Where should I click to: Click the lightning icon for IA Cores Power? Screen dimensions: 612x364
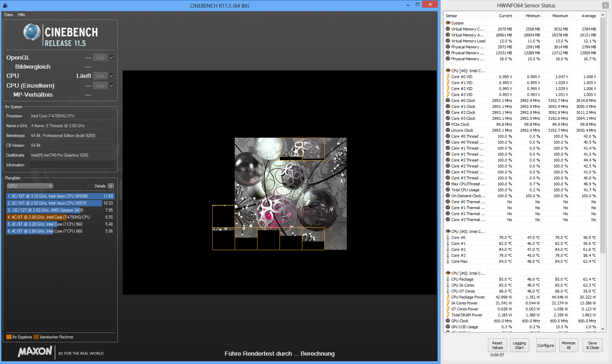pos(448,303)
